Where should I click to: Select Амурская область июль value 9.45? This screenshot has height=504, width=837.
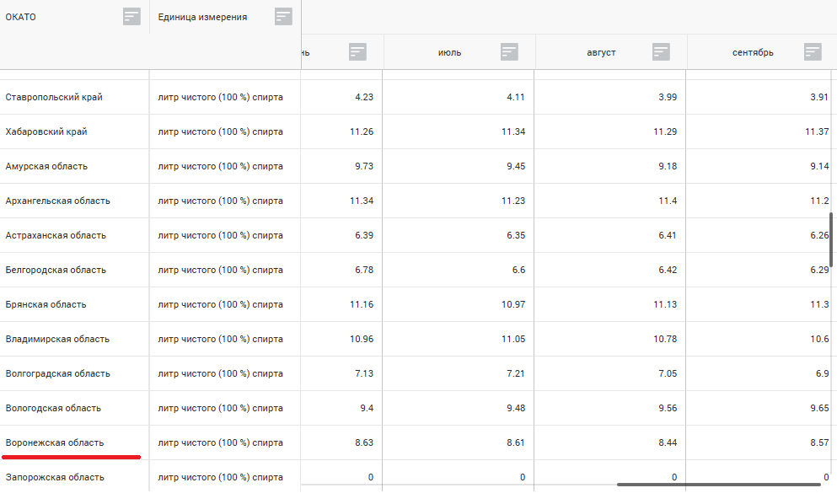[515, 166]
